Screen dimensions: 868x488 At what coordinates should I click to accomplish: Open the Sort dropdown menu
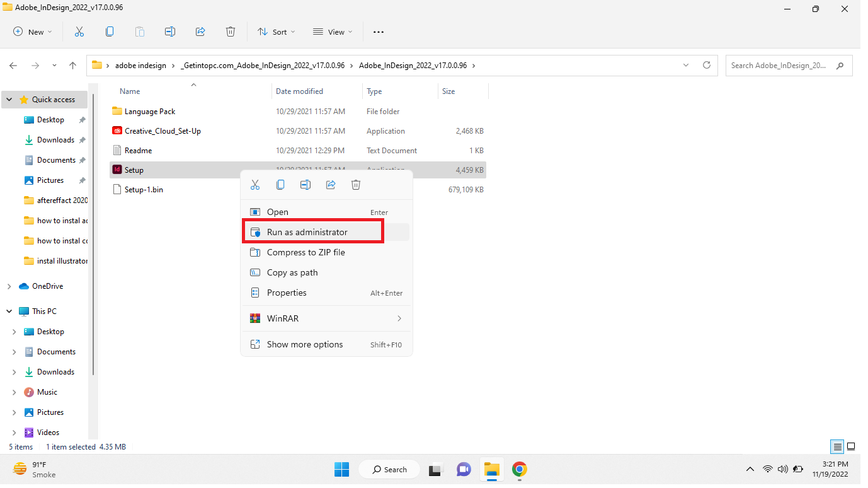[x=276, y=32]
